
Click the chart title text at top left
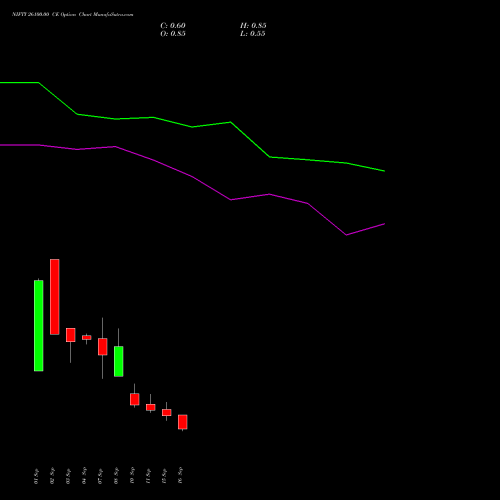(72, 15)
